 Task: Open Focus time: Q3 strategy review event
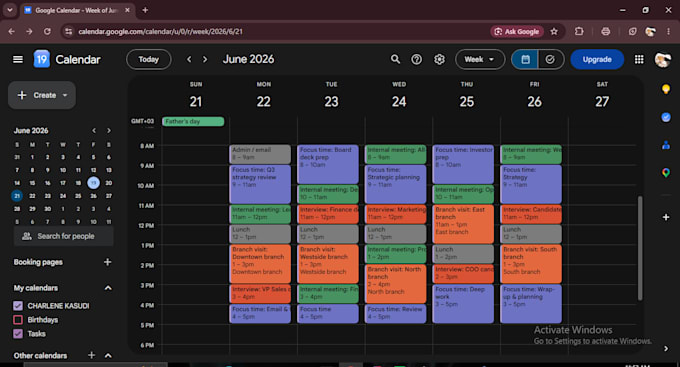point(260,184)
